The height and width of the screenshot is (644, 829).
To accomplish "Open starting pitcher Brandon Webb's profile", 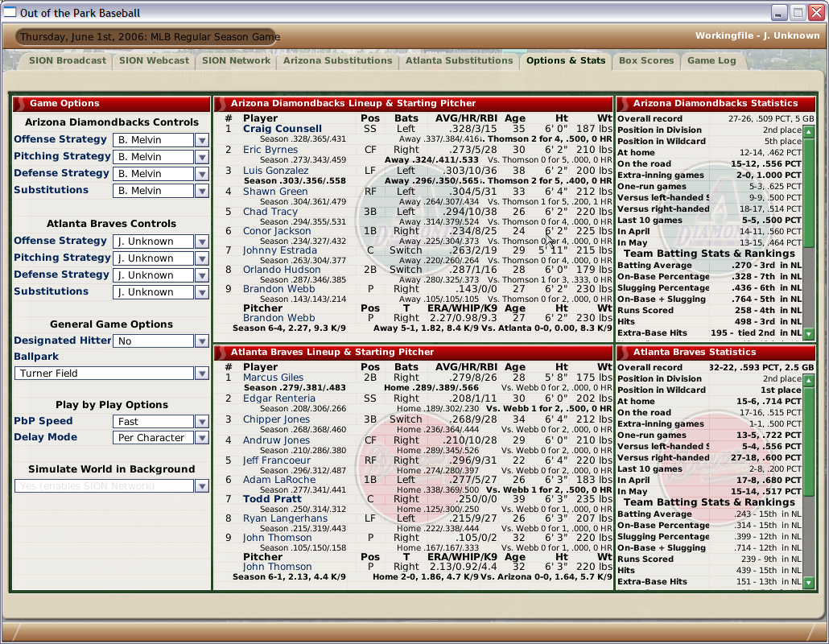I will point(278,318).
